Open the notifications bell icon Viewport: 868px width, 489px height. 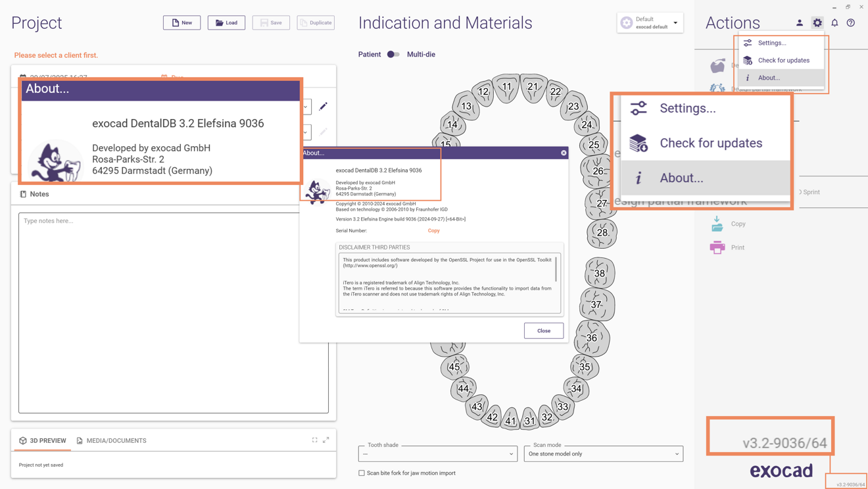click(834, 22)
